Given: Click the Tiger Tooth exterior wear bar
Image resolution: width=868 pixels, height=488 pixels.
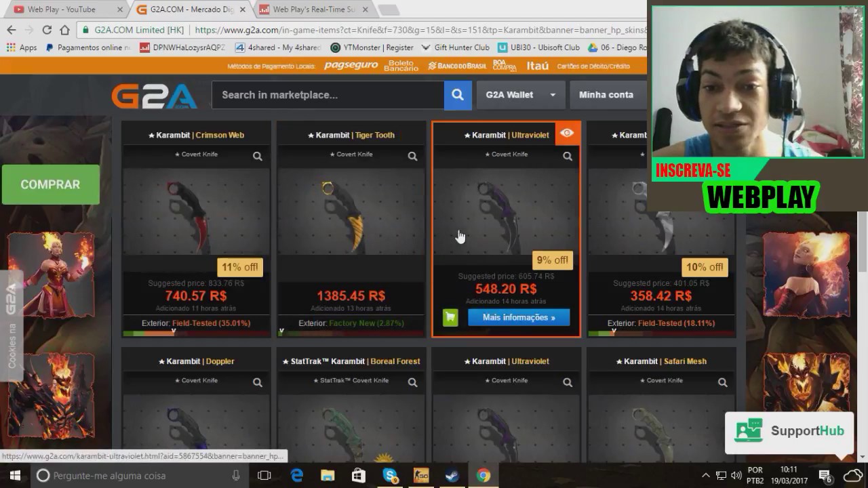Looking at the screenshot, I should tap(351, 332).
